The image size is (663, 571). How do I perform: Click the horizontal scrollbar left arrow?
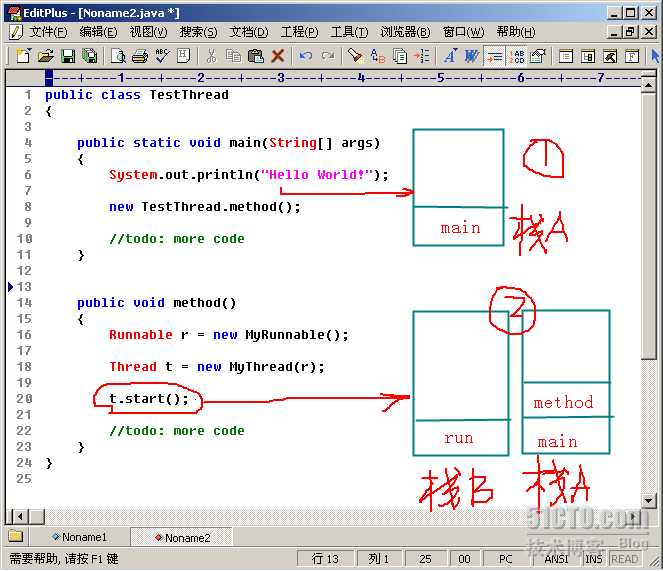click(20, 516)
